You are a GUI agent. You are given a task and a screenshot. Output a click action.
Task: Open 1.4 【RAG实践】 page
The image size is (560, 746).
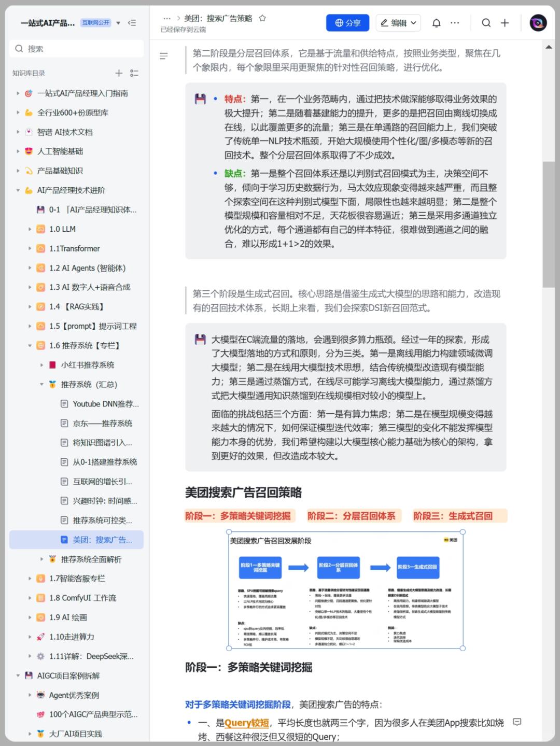coord(76,306)
